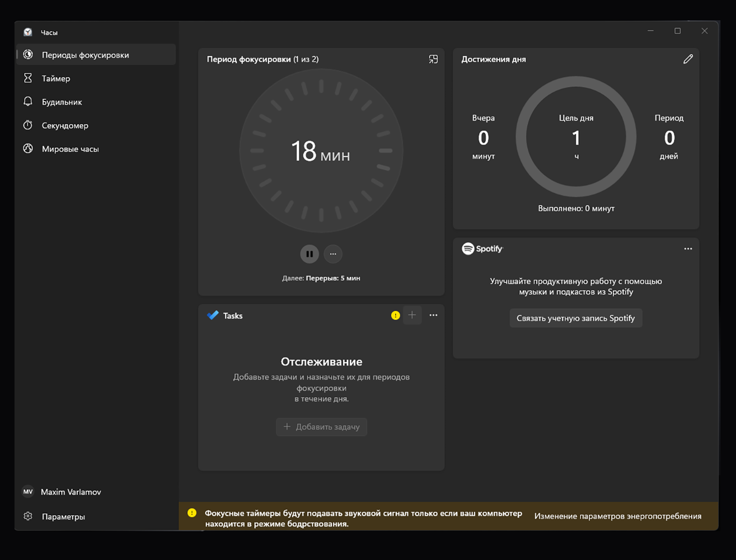Minimize the Clock window
This screenshot has width=736, height=560.
pyautogui.click(x=651, y=31)
